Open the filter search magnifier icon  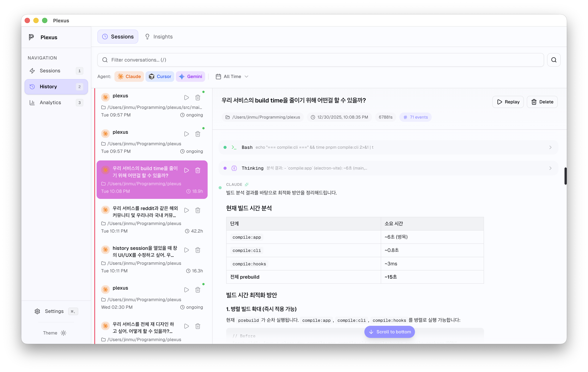point(554,60)
